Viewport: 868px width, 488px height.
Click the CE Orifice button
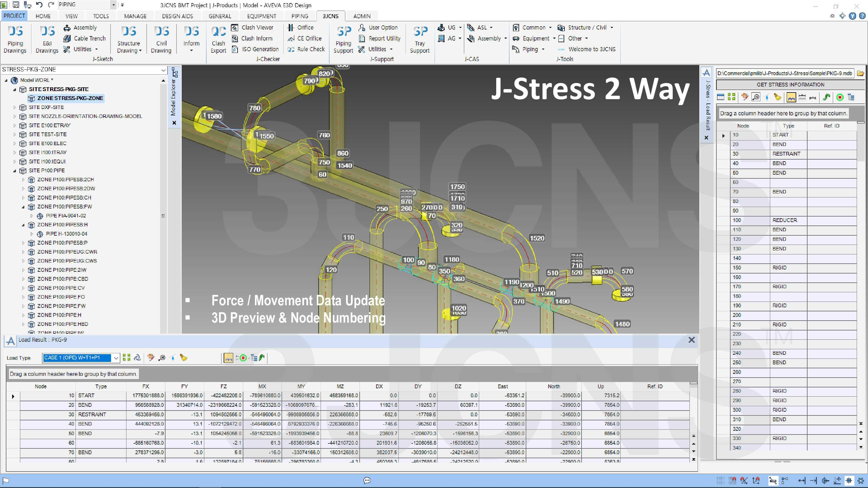(305, 38)
